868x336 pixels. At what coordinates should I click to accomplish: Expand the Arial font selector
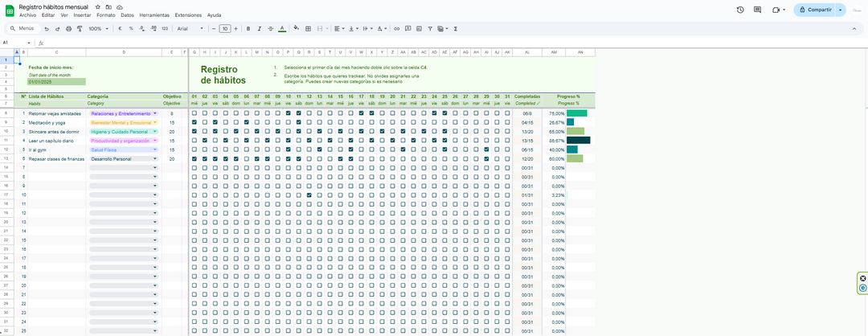[190, 28]
